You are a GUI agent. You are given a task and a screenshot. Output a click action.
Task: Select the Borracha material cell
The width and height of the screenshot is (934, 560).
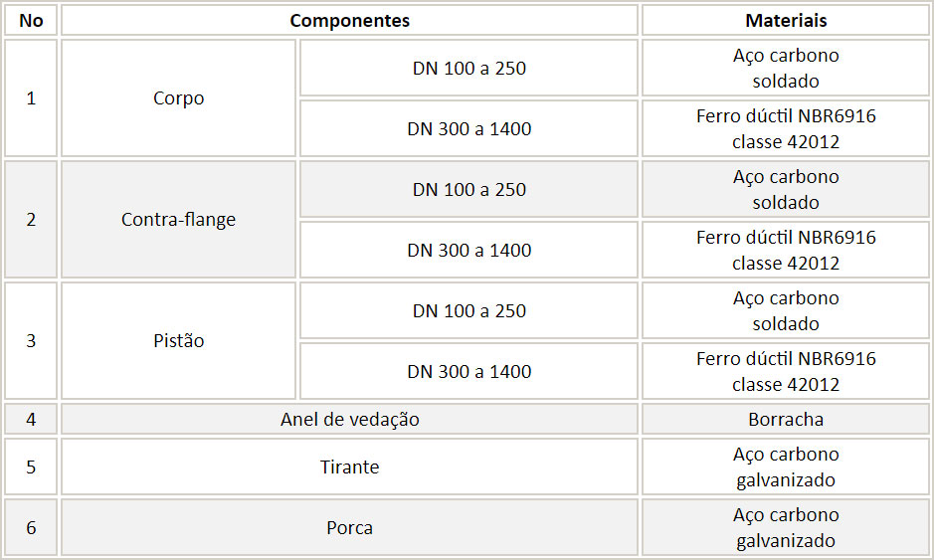click(x=786, y=420)
